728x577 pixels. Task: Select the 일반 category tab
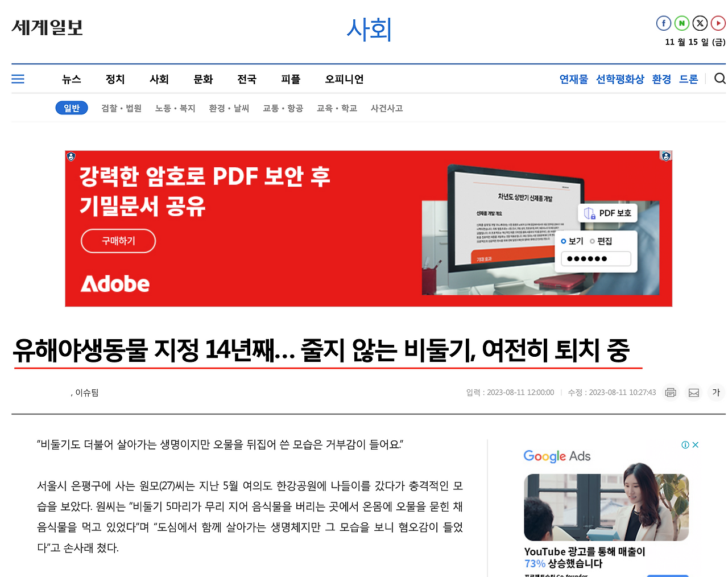(x=72, y=108)
